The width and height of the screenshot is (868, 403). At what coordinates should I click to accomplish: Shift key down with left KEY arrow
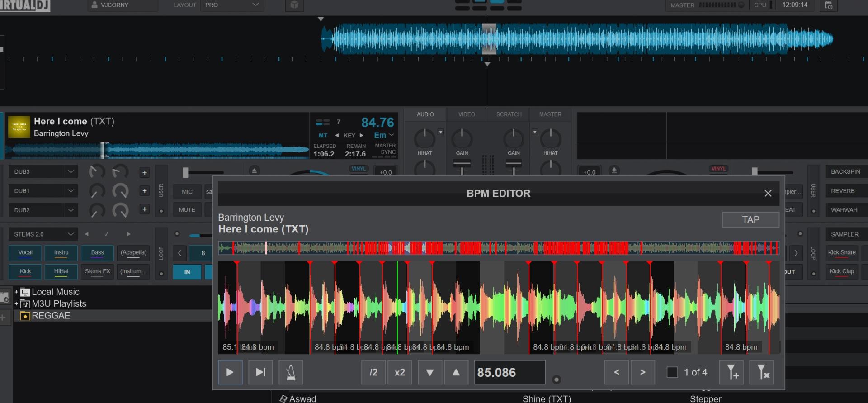337,136
